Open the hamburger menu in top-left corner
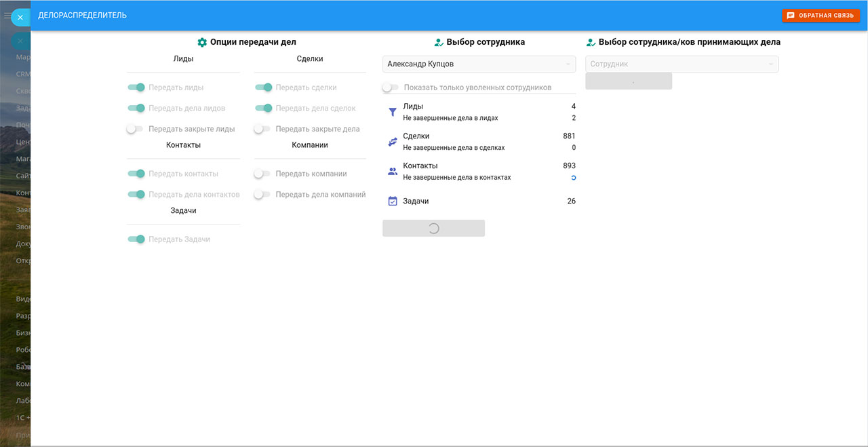 [x=7, y=15]
